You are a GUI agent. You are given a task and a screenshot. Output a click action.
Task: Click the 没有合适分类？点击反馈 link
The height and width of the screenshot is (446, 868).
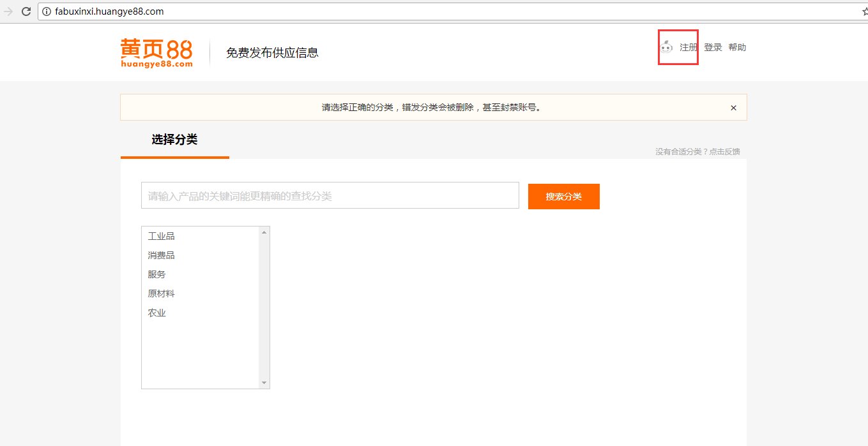tap(697, 152)
